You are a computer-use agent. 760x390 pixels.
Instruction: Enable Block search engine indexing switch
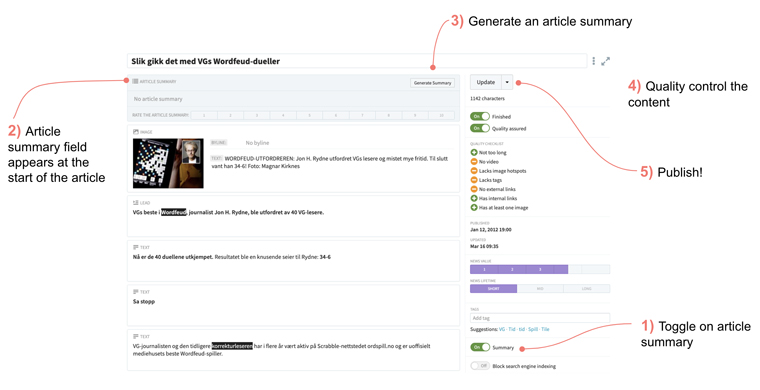(x=480, y=366)
